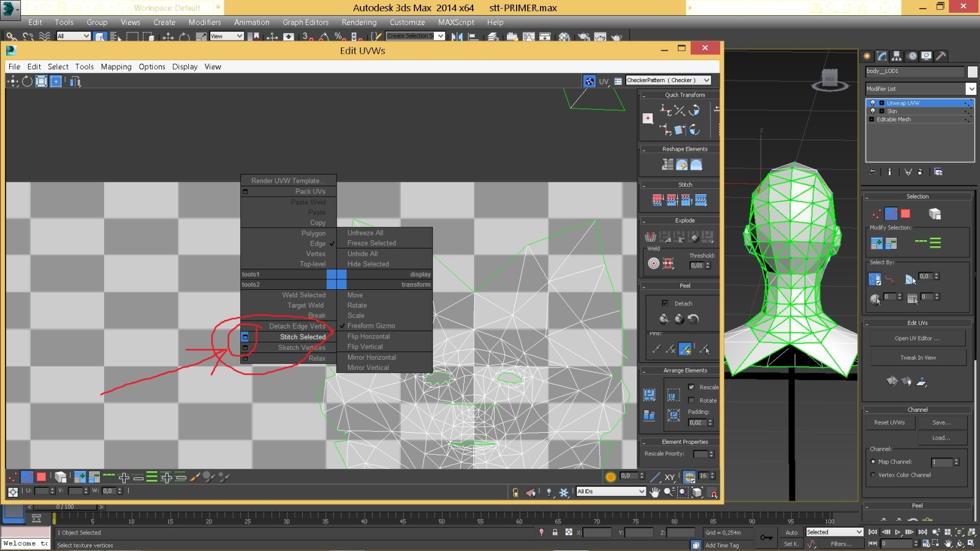Select the Rotate tool in the UVW toolbar
This screenshot has height=551, width=980.
(x=27, y=81)
